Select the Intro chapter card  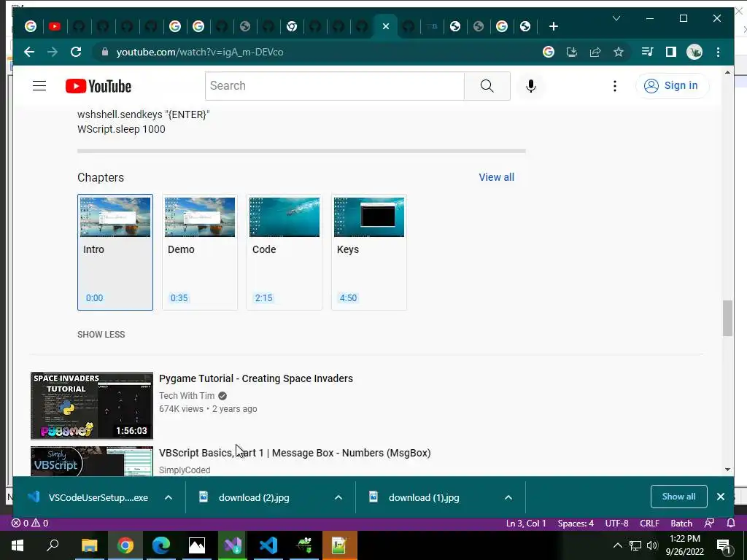coord(115,252)
